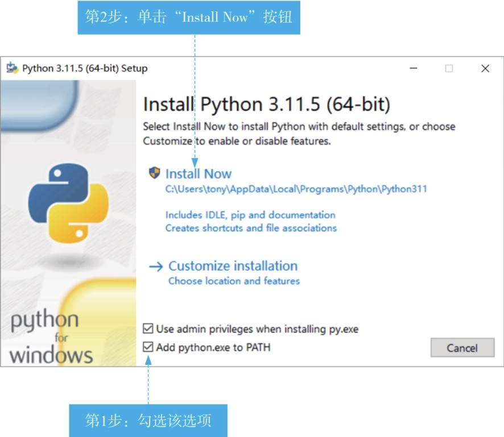Click the arrow icon next to Customize installation
This screenshot has width=504, height=437.
(x=156, y=267)
